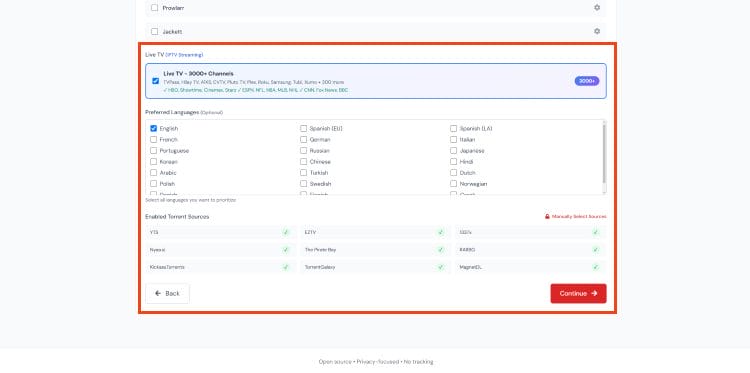Click the green check for RARBG
This screenshot has height=373, width=750.
point(596,250)
